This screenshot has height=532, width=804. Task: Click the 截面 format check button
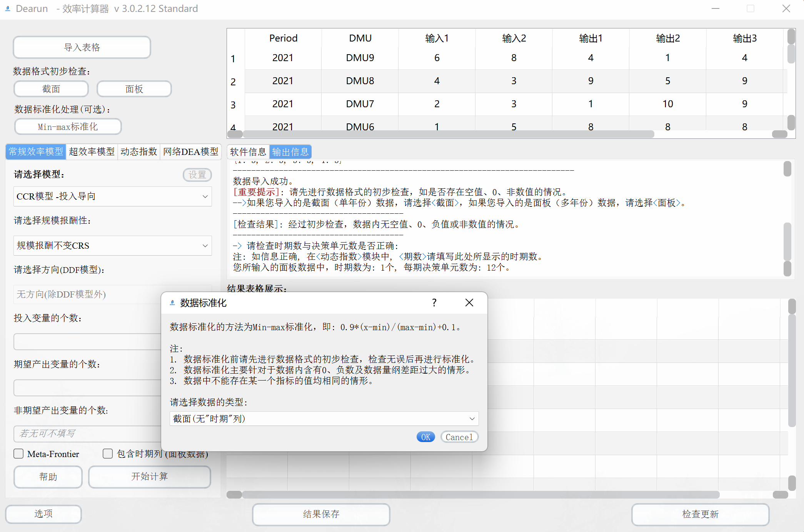pyautogui.click(x=51, y=89)
